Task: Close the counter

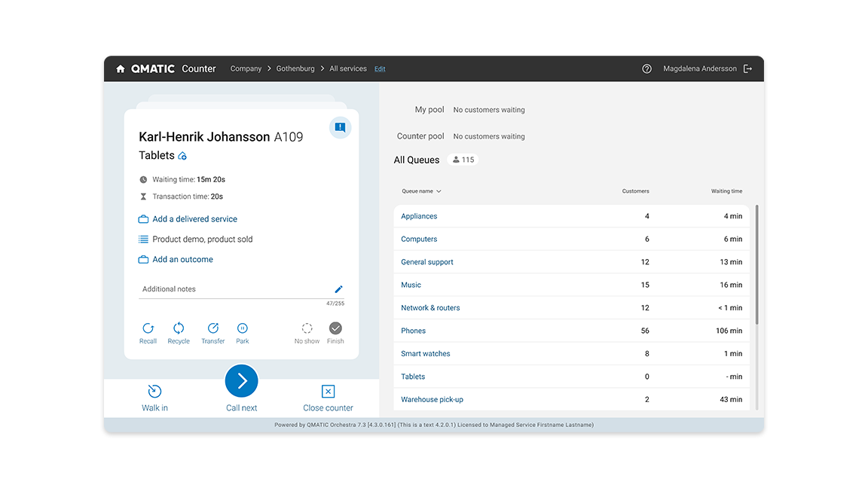Action: (328, 398)
